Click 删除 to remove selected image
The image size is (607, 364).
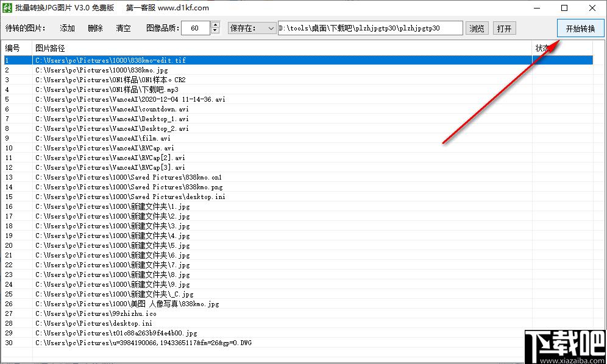tap(95, 29)
